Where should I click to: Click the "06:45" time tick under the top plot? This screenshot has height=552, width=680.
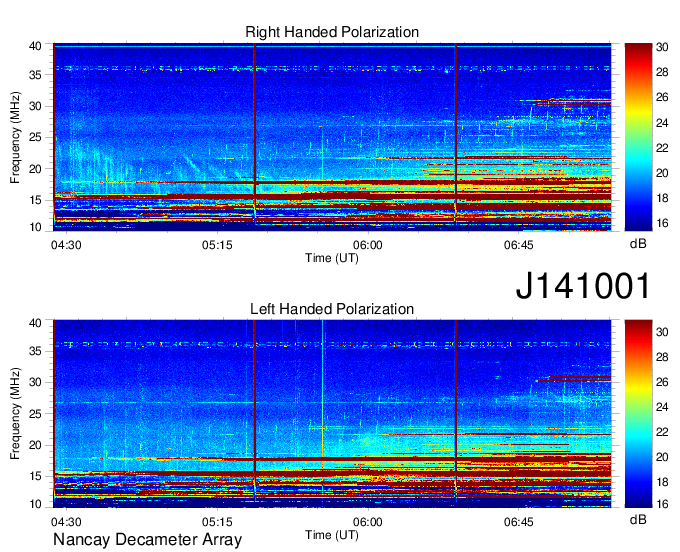pos(519,245)
